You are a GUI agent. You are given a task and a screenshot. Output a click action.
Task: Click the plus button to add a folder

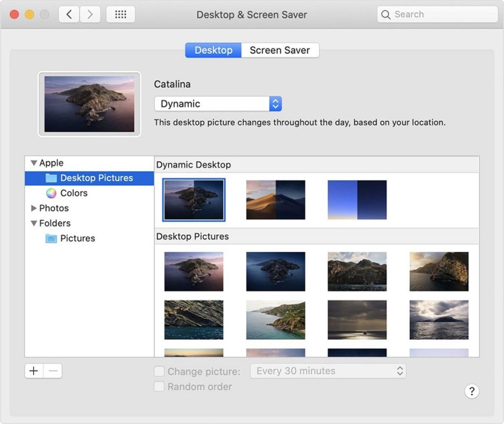coord(33,371)
